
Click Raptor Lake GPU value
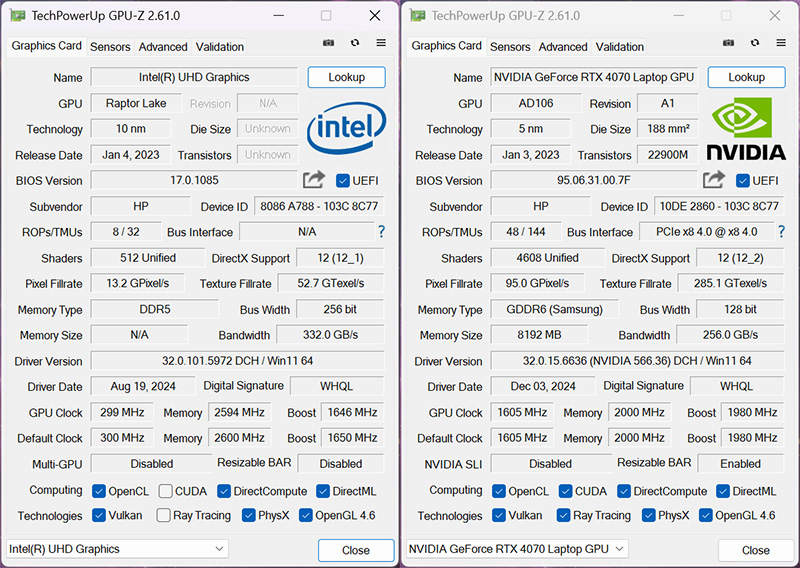point(136,103)
